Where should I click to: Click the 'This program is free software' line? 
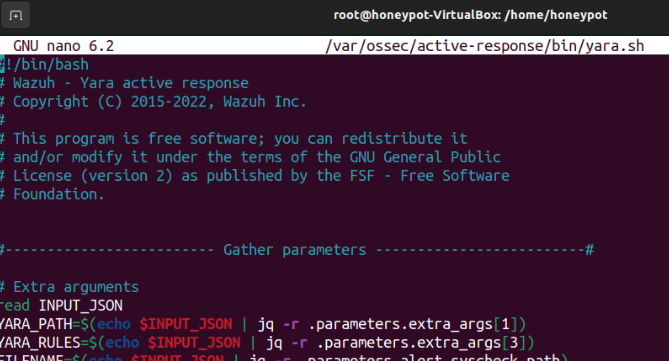234,139
